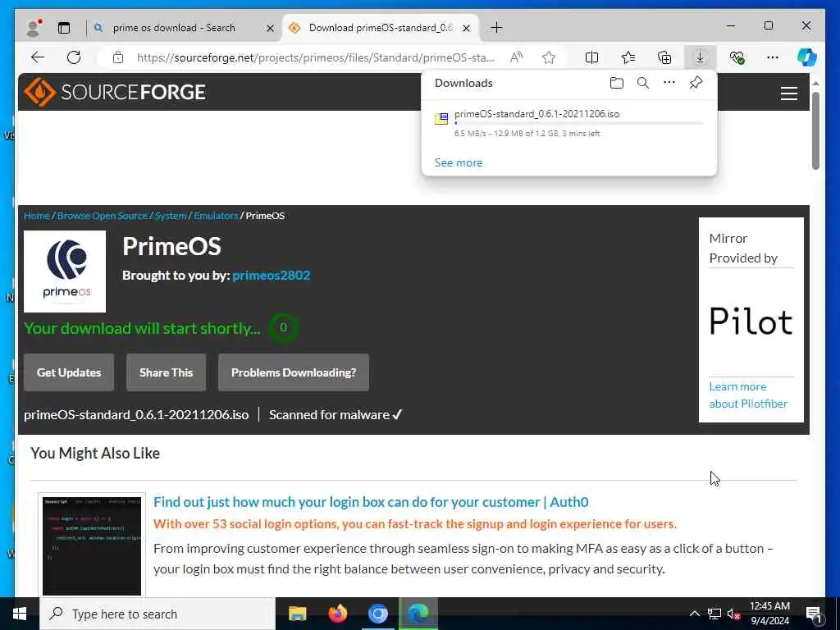Click the Edge taskbar icon
This screenshot has width=840, height=630.
418,614
